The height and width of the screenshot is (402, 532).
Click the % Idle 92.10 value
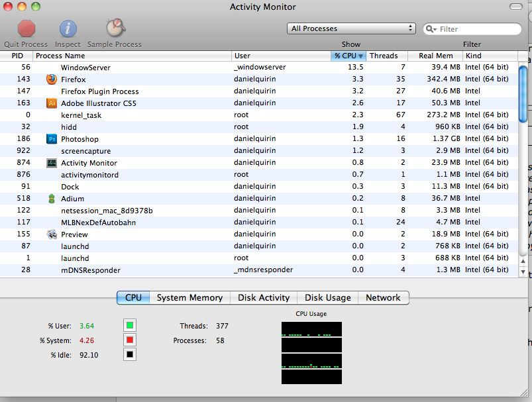point(89,355)
